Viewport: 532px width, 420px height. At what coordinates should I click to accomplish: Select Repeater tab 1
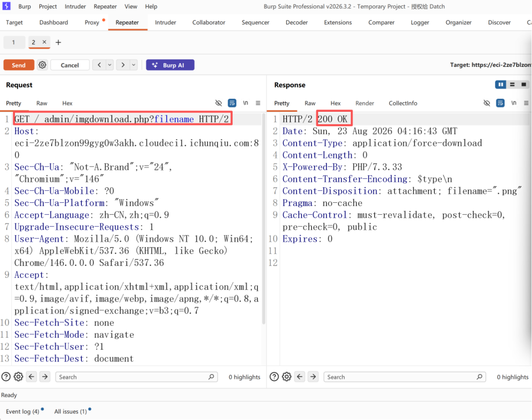pyautogui.click(x=14, y=42)
